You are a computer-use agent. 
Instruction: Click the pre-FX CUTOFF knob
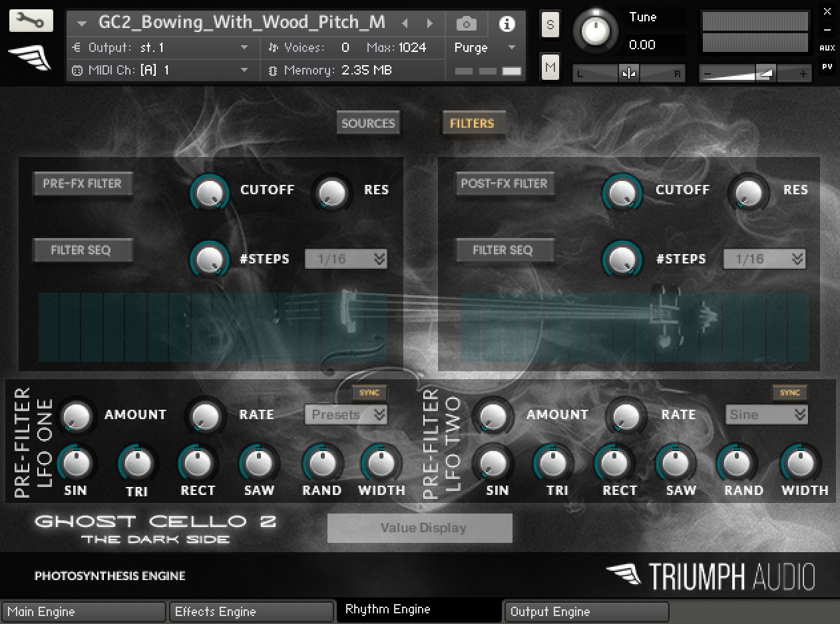coord(210,192)
